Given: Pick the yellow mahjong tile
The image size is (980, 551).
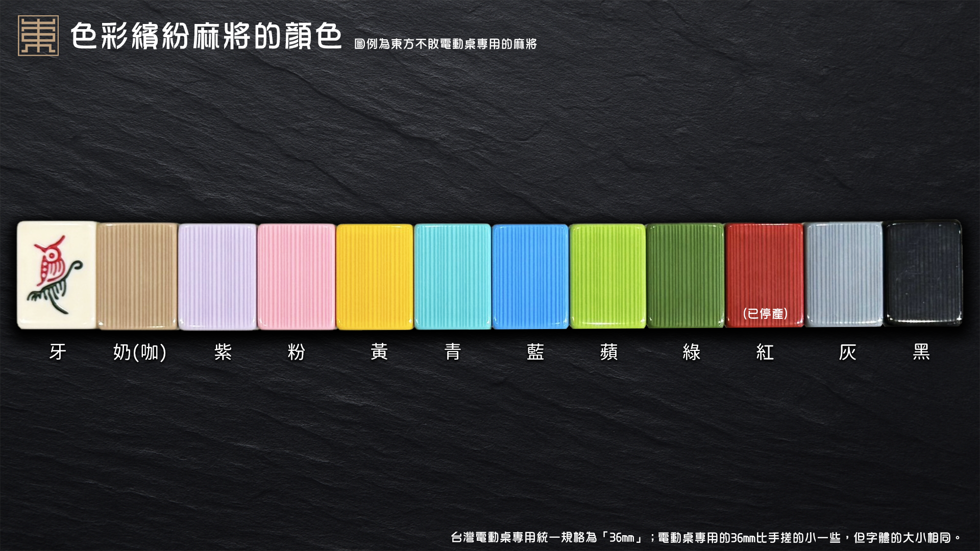Looking at the screenshot, I should [x=375, y=277].
